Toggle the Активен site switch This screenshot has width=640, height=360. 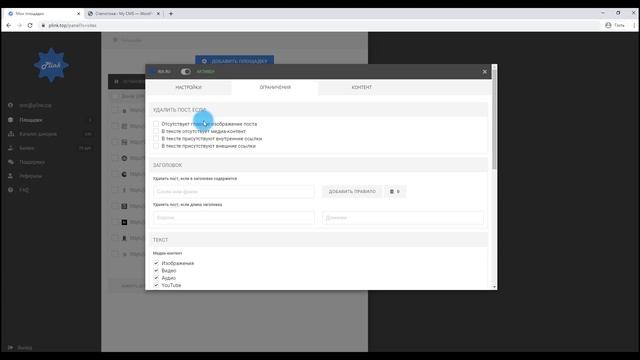pyautogui.click(x=185, y=71)
